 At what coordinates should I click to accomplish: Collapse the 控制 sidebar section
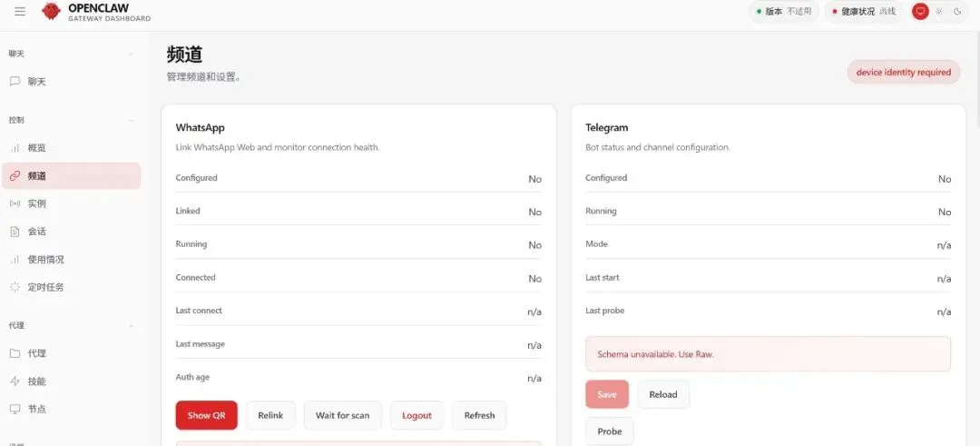[131, 120]
